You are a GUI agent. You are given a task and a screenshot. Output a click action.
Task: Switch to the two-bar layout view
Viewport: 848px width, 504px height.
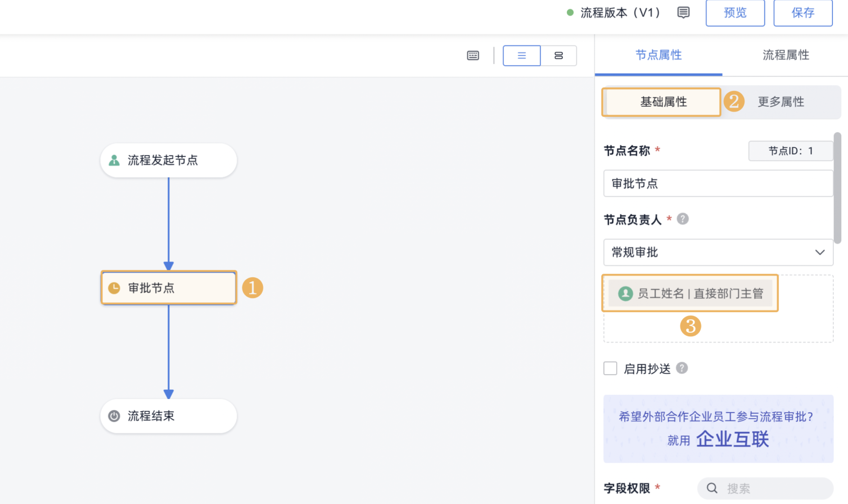point(559,56)
